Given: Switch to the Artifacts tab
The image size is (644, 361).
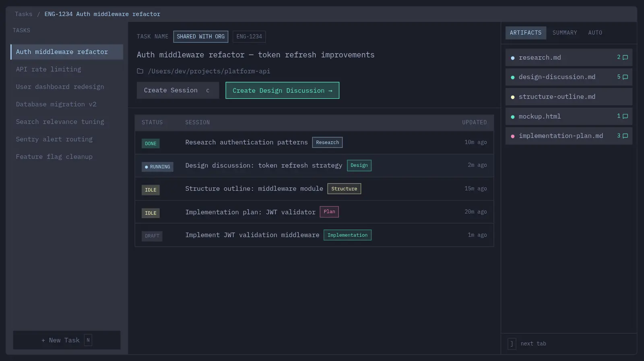Looking at the screenshot, I should point(526,33).
